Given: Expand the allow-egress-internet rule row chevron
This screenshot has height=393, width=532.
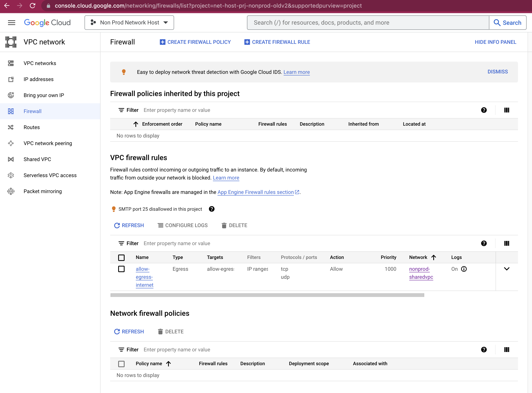Looking at the screenshot, I should tap(507, 269).
